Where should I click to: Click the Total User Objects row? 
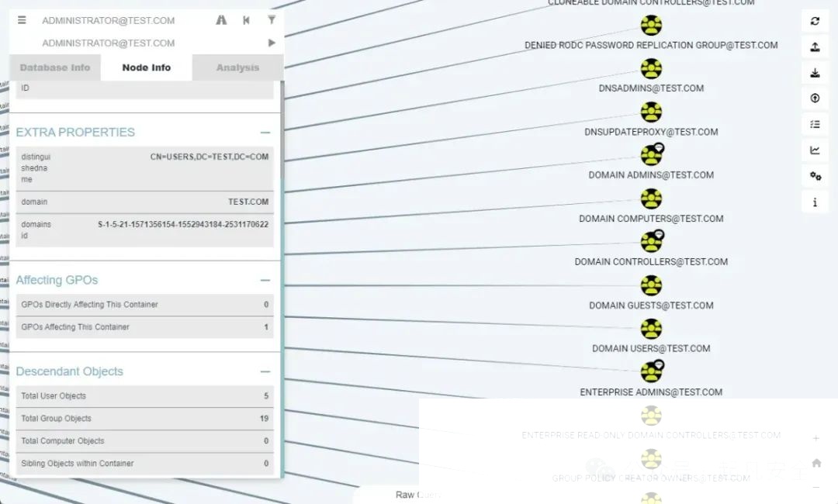(145, 396)
